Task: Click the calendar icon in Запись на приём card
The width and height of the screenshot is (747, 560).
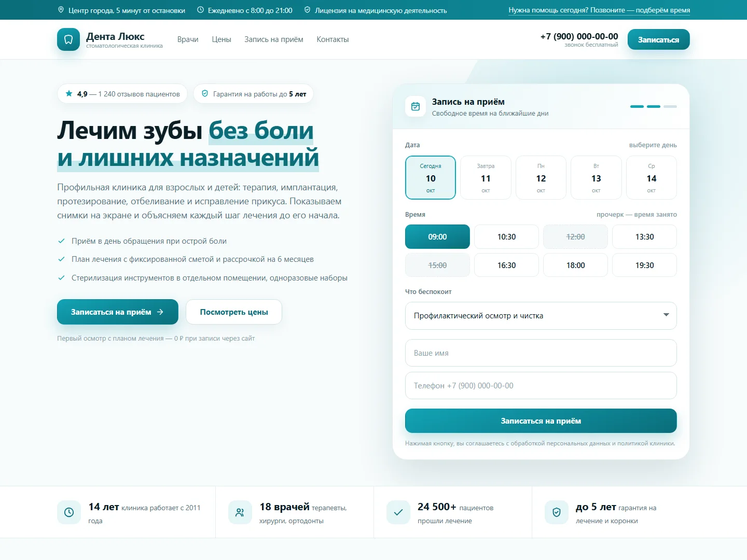Action: click(x=416, y=106)
